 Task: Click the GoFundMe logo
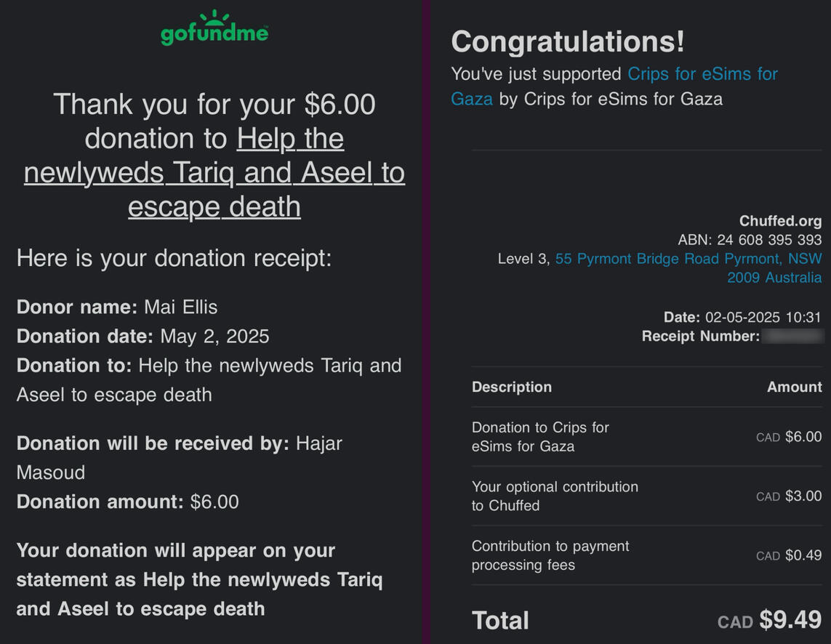pyautogui.click(x=214, y=29)
